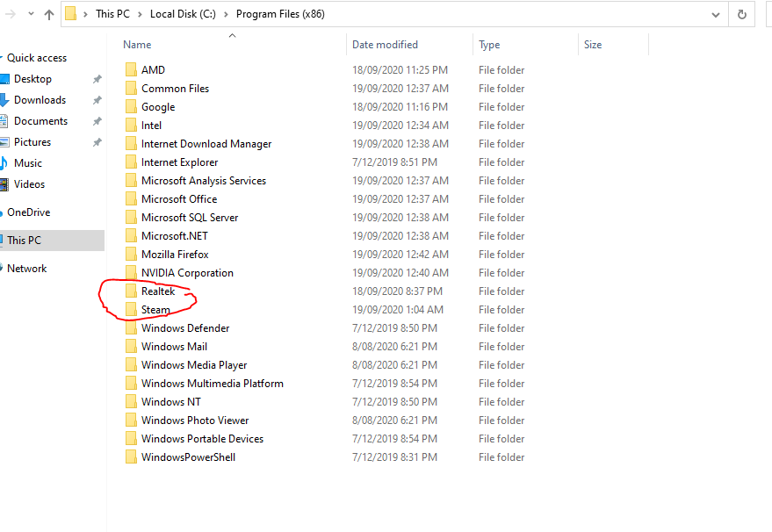772x532 pixels.
Task: Open Desktop in Quick access
Action: (32, 79)
